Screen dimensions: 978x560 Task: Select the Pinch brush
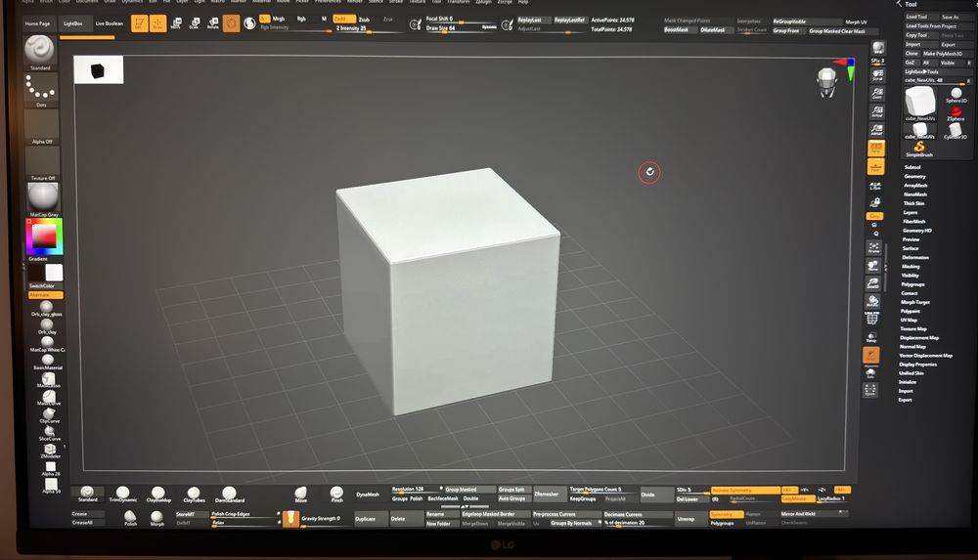pyautogui.click(x=336, y=494)
